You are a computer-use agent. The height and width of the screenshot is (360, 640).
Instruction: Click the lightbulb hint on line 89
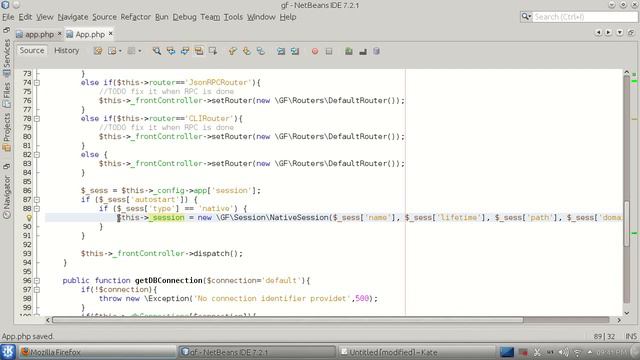29,218
